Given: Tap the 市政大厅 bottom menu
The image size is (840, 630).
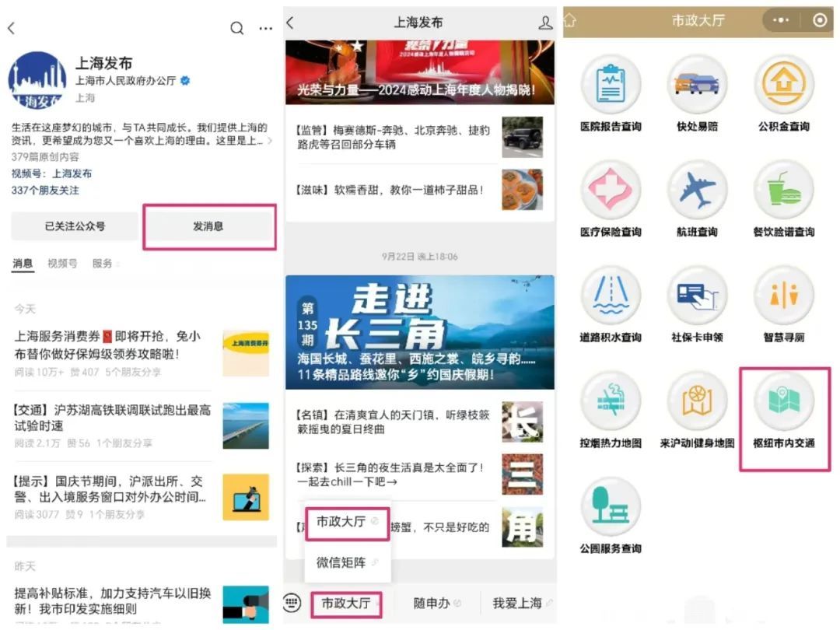Looking at the screenshot, I should pyautogui.click(x=346, y=604).
